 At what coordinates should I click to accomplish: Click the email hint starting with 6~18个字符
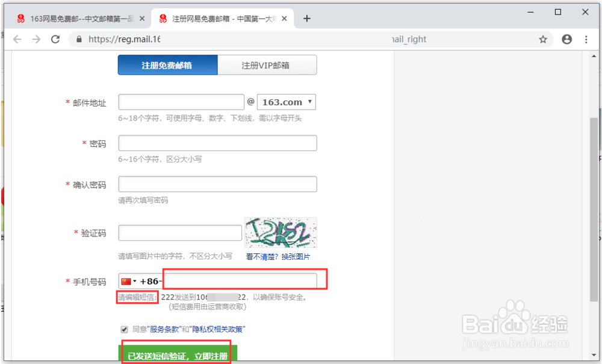209,118
